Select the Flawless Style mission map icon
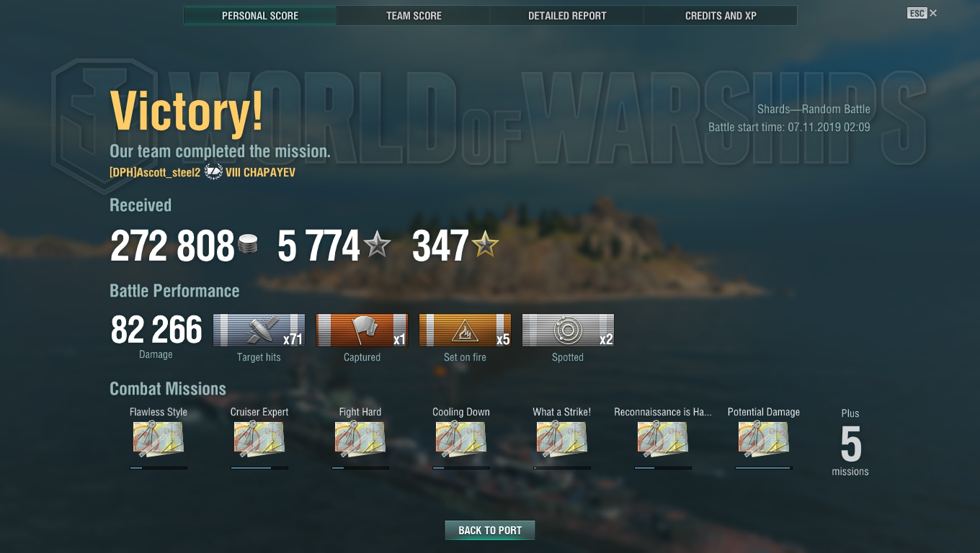This screenshot has height=553, width=980. click(x=159, y=439)
